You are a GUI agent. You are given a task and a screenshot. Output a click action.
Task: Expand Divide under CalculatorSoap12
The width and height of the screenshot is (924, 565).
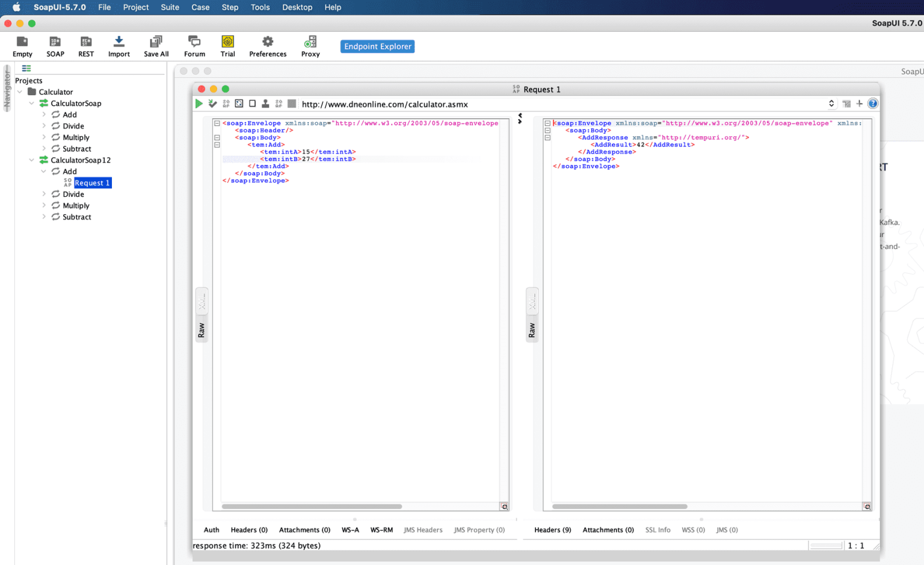click(43, 194)
